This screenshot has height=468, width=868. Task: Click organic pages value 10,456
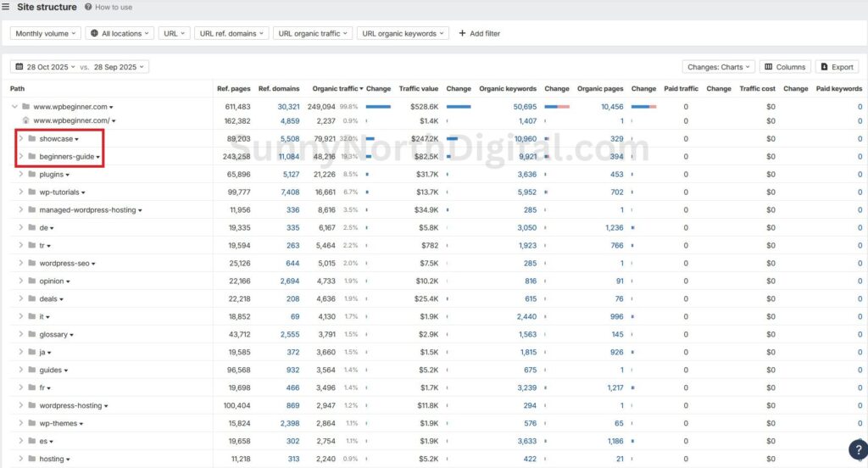(612, 106)
